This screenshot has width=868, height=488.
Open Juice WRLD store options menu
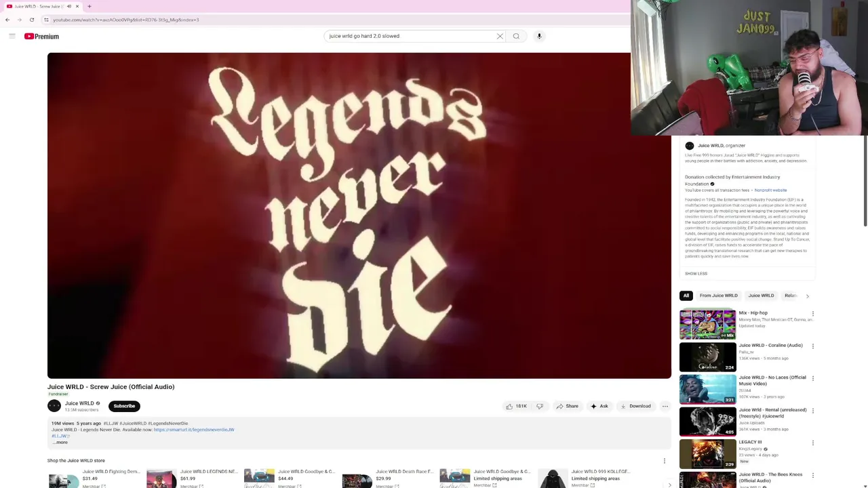coord(665,461)
